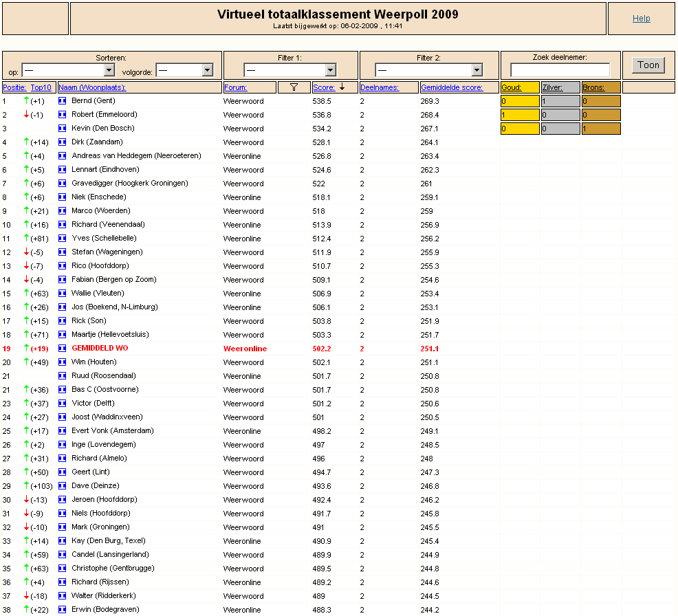Select the blue icon next to Erwin (Bodegraven)
678x616 pixels.
click(x=63, y=610)
